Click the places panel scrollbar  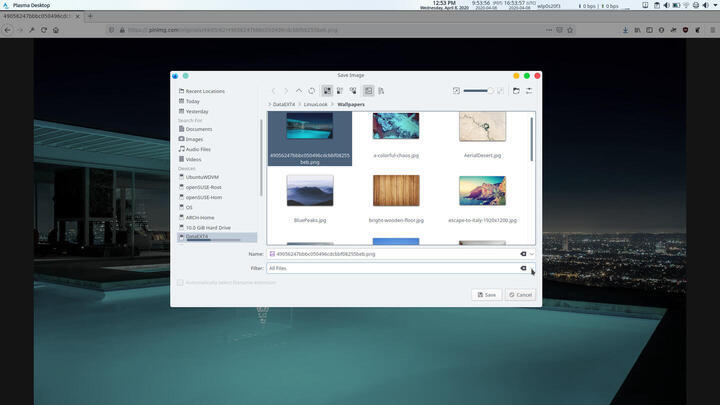[x=261, y=158]
